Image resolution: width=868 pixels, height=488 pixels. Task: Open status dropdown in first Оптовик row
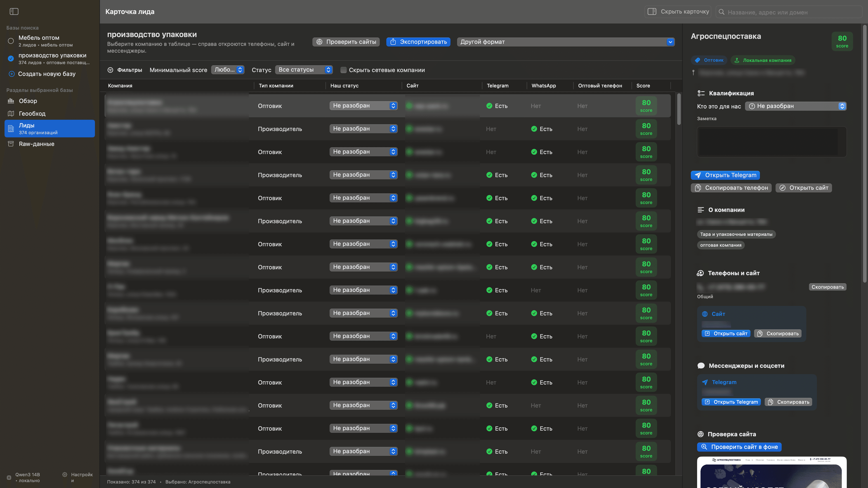[x=363, y=106]
